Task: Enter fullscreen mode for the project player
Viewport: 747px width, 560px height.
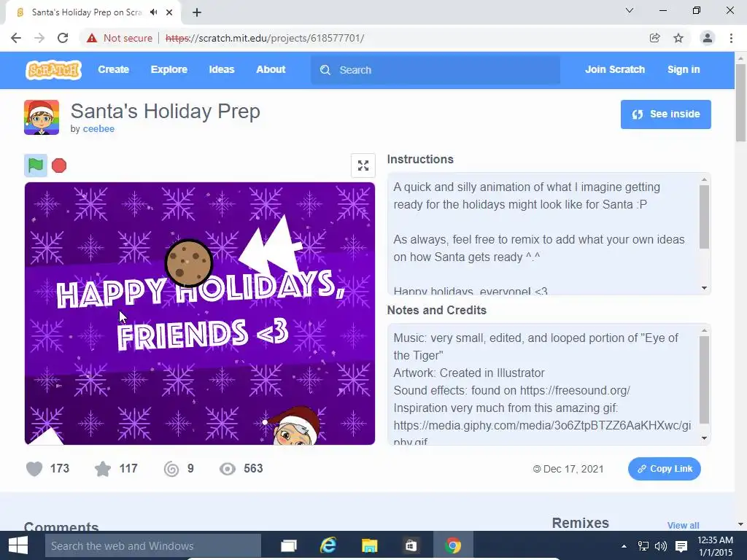Action: (363, 166)
